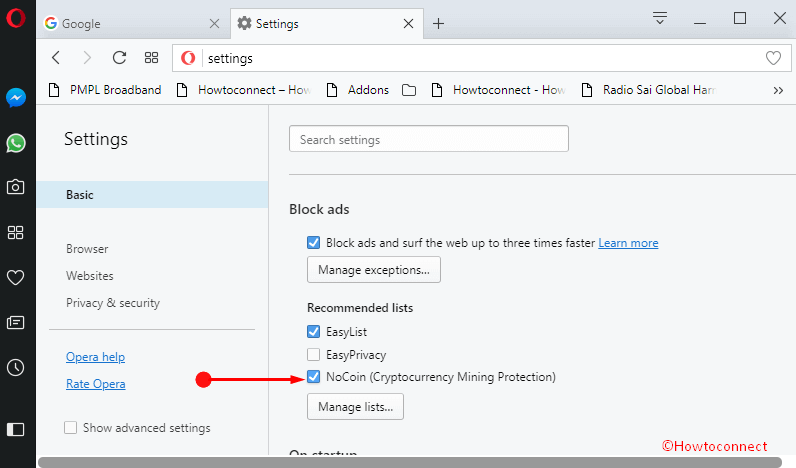This screenshot has height=468, width=796.
Task: Switch to the Settings tab
Action: tap(327, 23)
